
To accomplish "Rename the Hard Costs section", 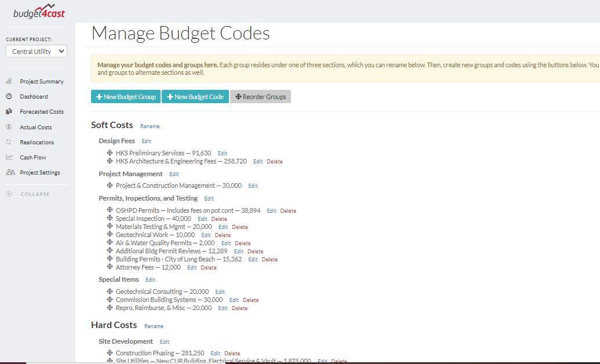I will (154, 326).
